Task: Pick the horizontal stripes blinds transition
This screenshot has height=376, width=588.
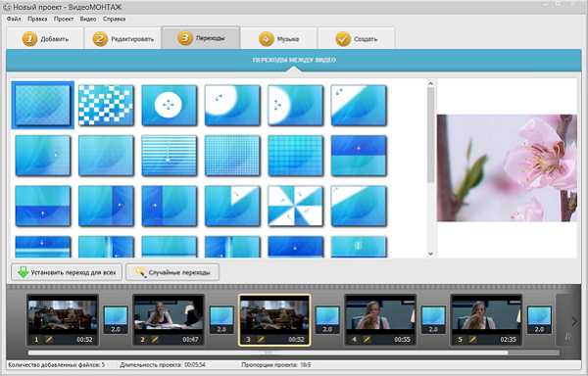Action: [170, 156]
